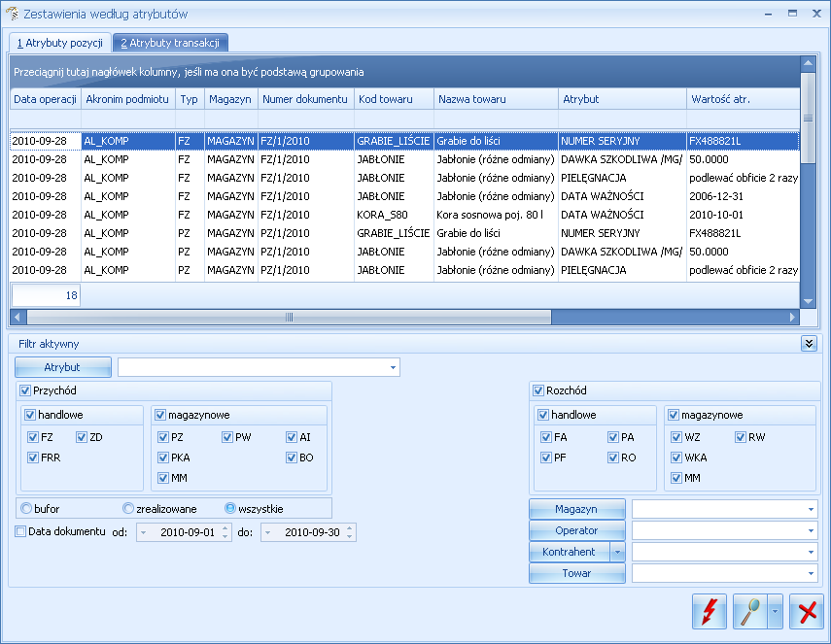Switch to the Atrybuty pozycji tab

pyautogui.click(x=60, y=43)
